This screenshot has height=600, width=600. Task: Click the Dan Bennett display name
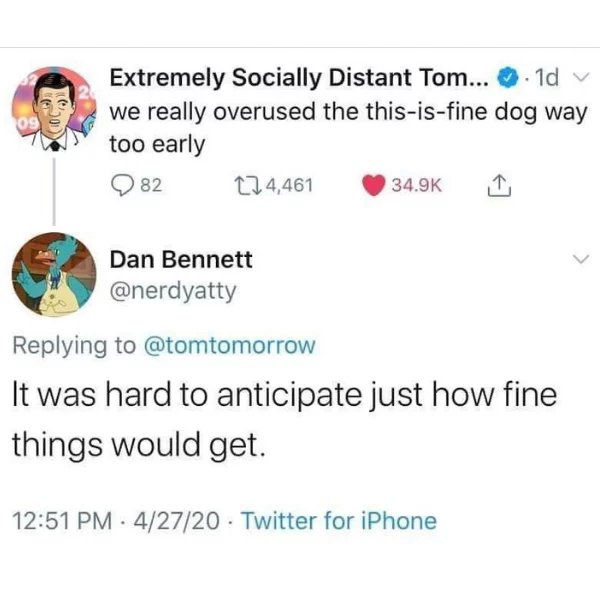coord(181,259)
